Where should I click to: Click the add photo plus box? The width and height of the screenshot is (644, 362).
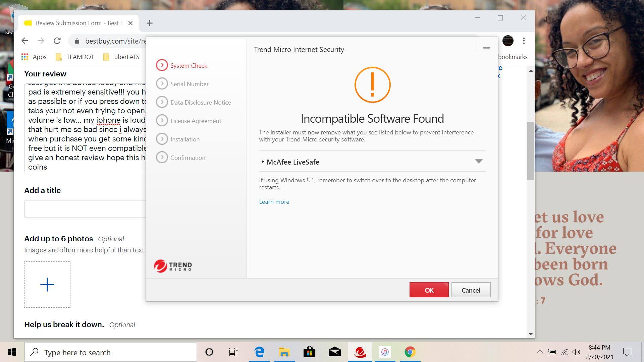tap(47, 285)
